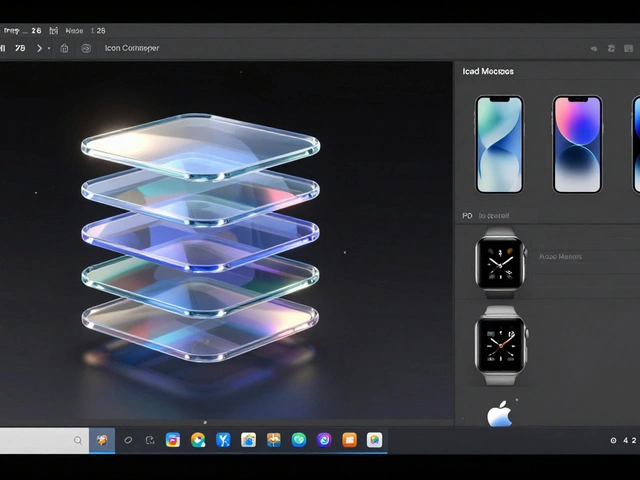Click the 78 value in the toolbar
640x480 pixels.
click(20, 48)
